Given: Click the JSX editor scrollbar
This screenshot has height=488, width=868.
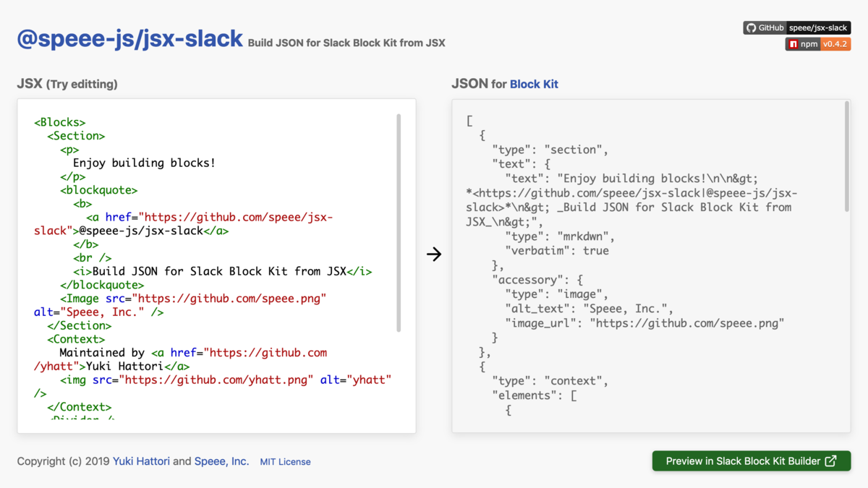Looking at the screenshot, I should [x=399, y=223].
